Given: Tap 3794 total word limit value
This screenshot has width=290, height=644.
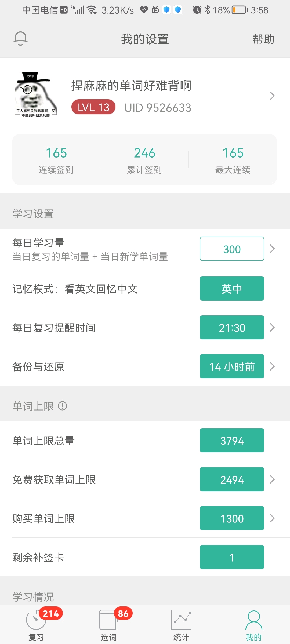Looking at the screenshot, I should (232, 440).
